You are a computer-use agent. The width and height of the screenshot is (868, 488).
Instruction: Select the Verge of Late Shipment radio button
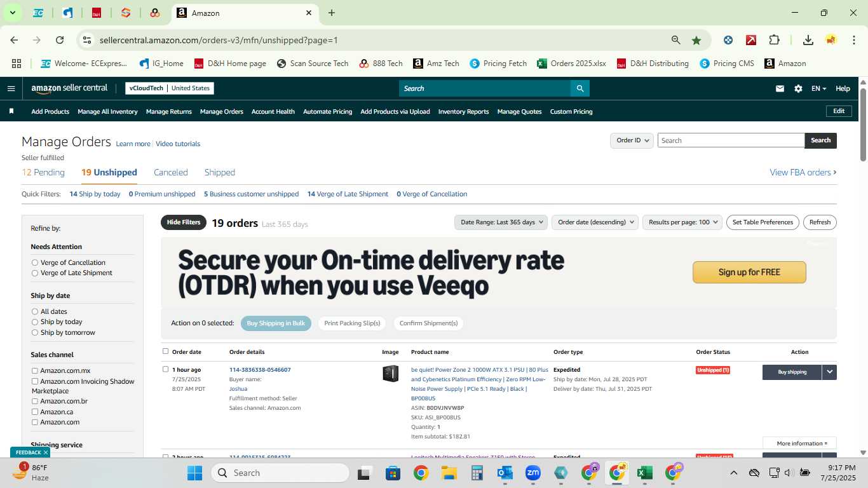point(35,273)
